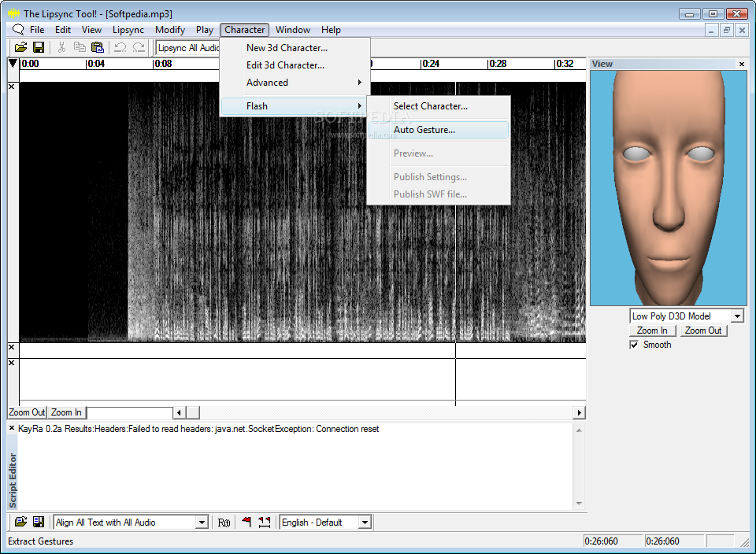Open the English - Default language dropdown
This screenshot has width=756, height=554.
365,523
